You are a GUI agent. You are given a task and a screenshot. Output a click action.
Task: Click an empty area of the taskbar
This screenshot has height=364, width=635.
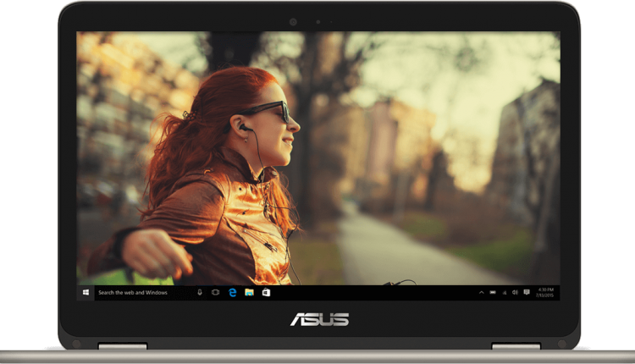tap(373, 292)
